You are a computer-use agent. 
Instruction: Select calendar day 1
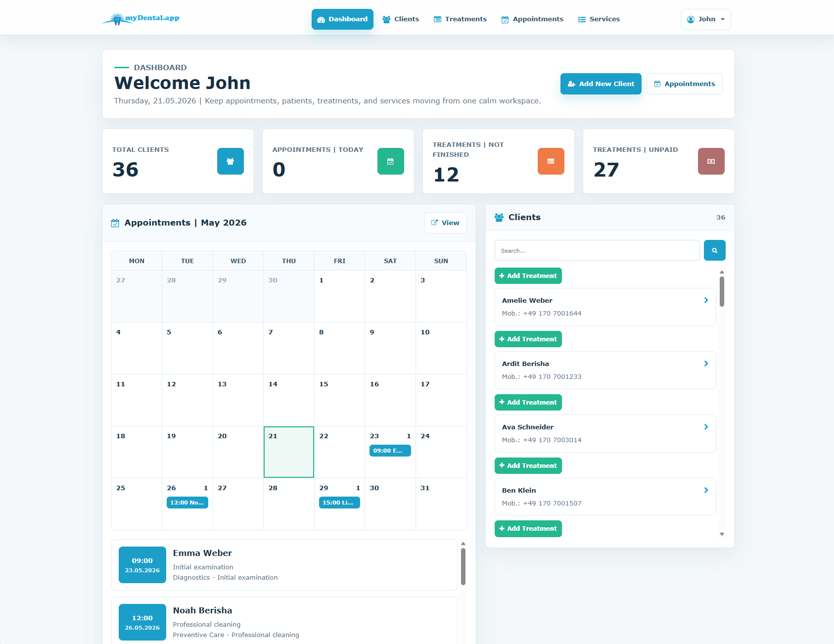[339, 296]
